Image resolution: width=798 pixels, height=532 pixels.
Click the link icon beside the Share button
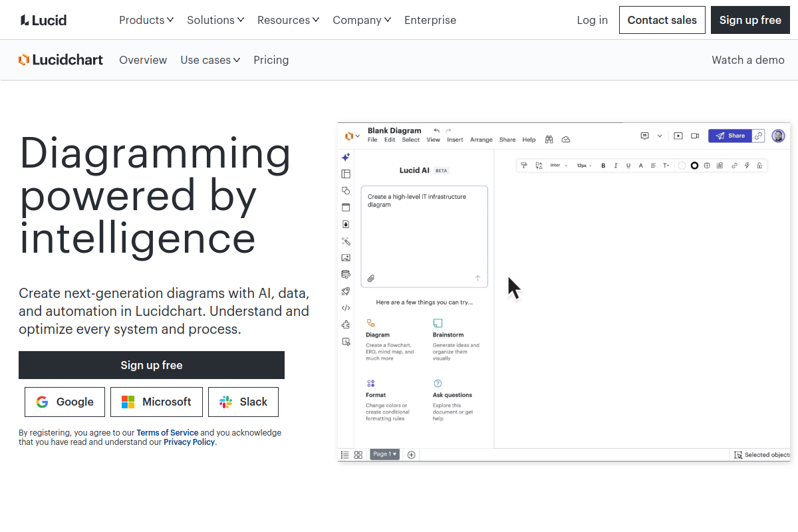pos(759,136)
